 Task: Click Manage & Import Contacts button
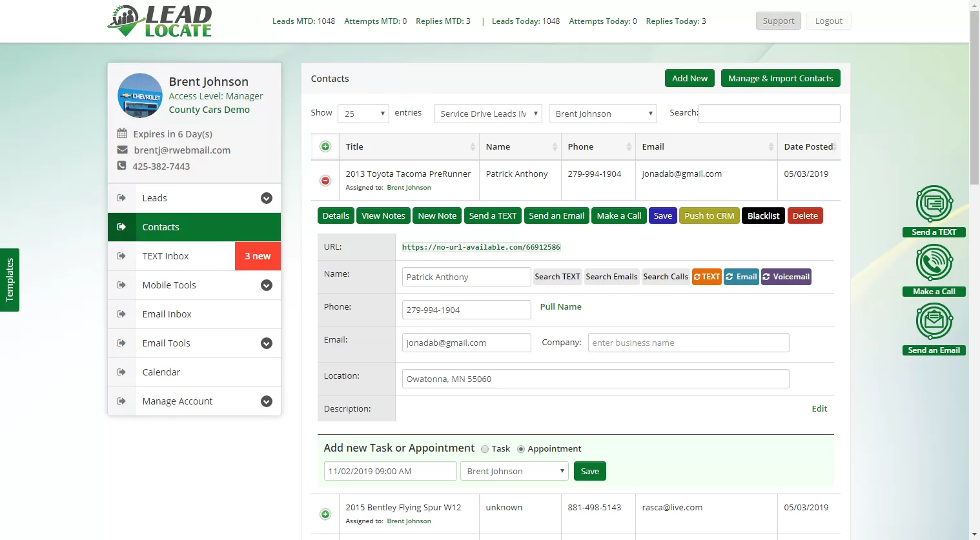click(781, 78)
